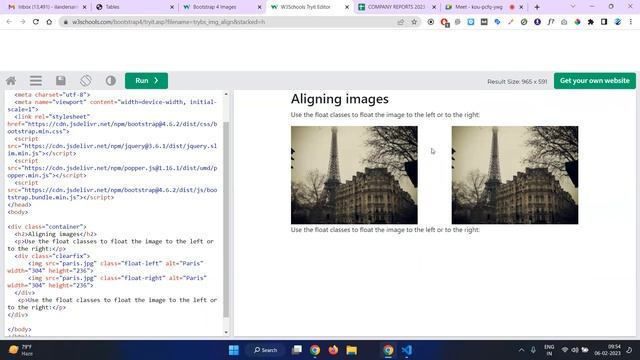Go to the W3Schools home icon
Viewport: 640px width, 360px height.
tap(11, 81)
